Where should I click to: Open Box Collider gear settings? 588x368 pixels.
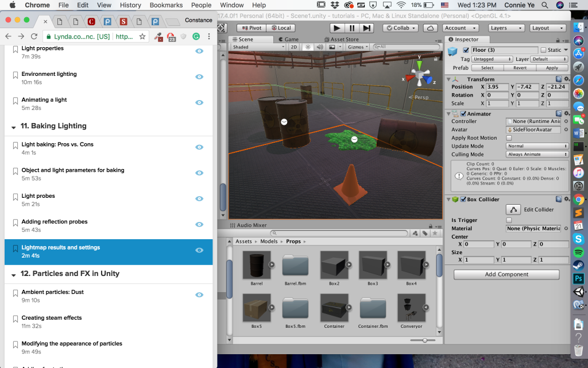[x=567, y=199]
